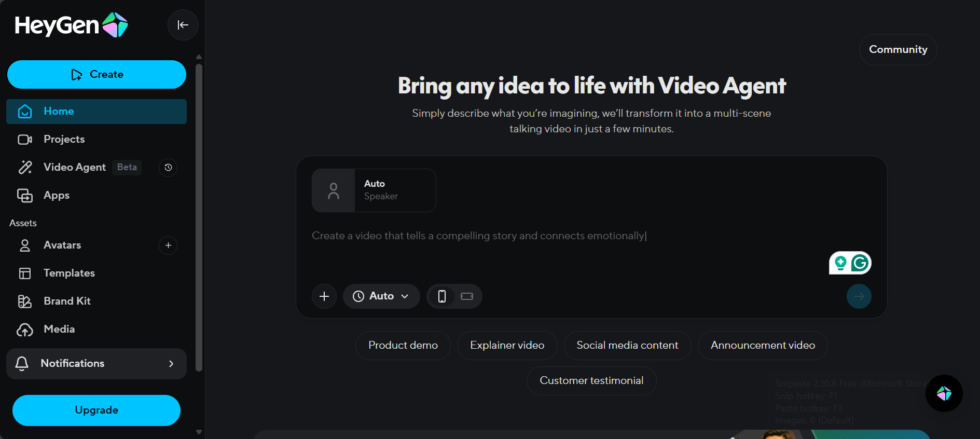
Task: Select the Product demo suggestion
Action: 403,346
